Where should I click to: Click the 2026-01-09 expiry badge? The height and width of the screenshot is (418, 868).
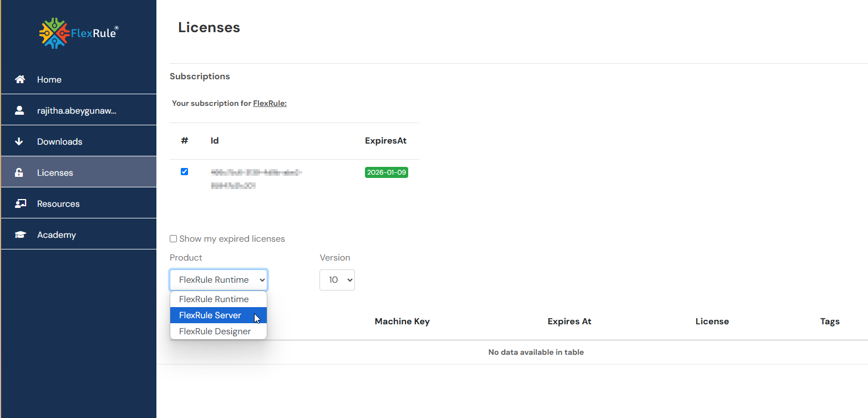(387, 172)
